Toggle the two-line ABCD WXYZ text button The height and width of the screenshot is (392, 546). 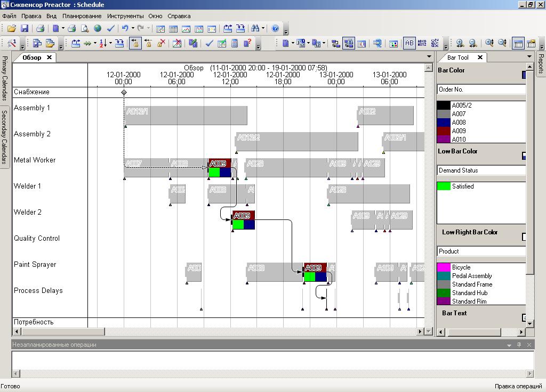point(422,44)
